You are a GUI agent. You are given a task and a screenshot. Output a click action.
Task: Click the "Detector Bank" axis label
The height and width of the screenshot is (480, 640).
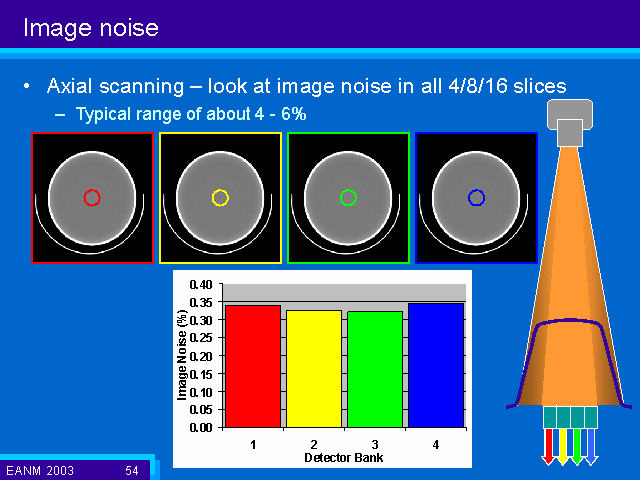pos(344,457)
